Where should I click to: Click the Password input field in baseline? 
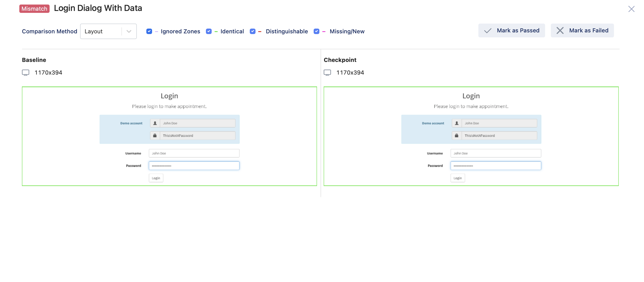[x=194, y=166]
